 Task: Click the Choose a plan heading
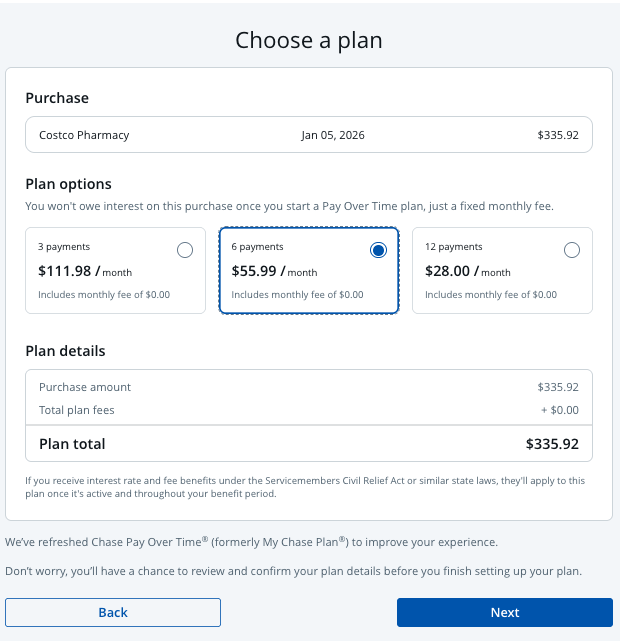[x=309, y=40]
